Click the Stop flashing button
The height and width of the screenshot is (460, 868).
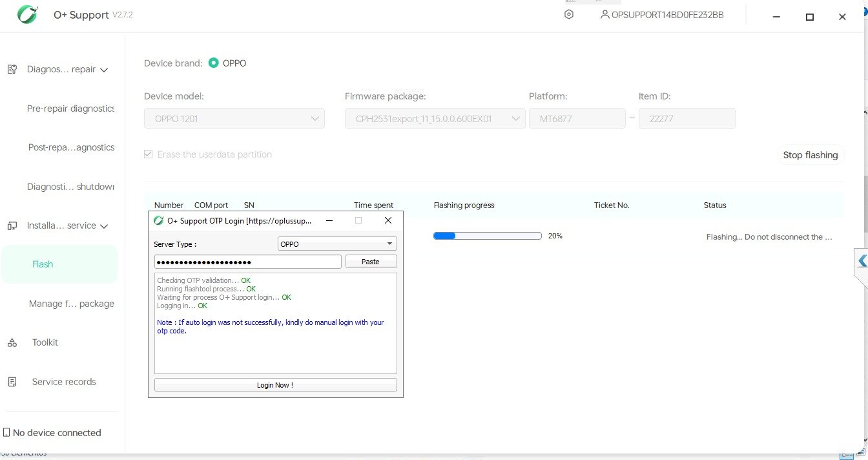810,155
